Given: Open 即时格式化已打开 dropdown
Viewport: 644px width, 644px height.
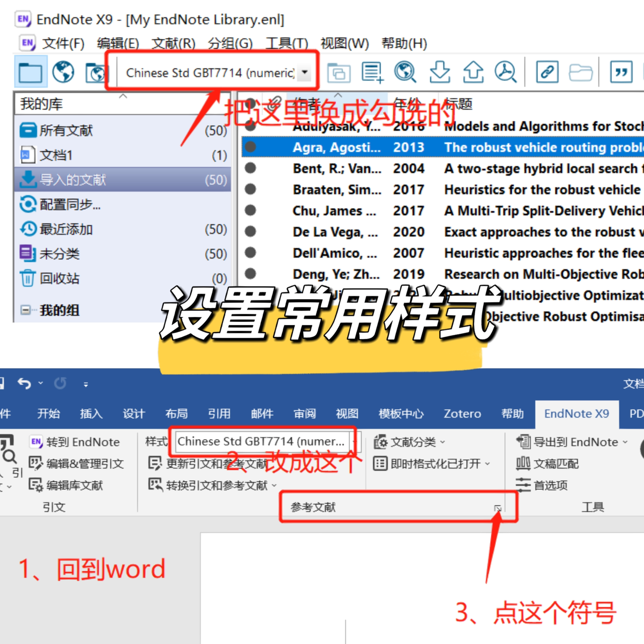Looking at the screenshot, I should point(432,464).
